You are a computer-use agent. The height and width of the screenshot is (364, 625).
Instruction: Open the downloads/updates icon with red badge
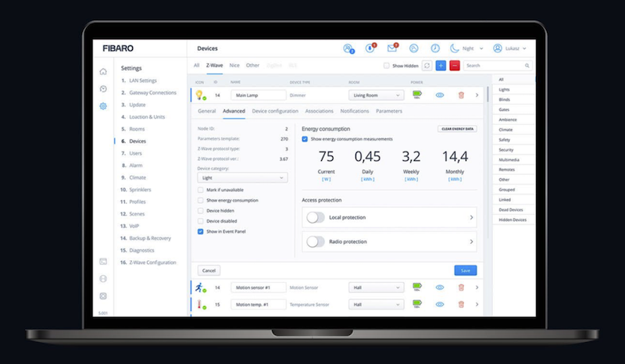pyautogui.click(x=370, y=48)
